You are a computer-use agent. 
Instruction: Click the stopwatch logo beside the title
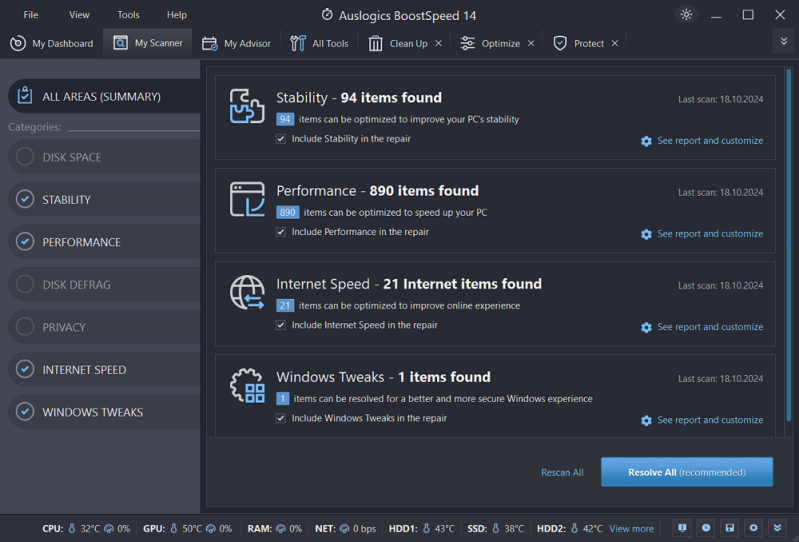point(327,15)
